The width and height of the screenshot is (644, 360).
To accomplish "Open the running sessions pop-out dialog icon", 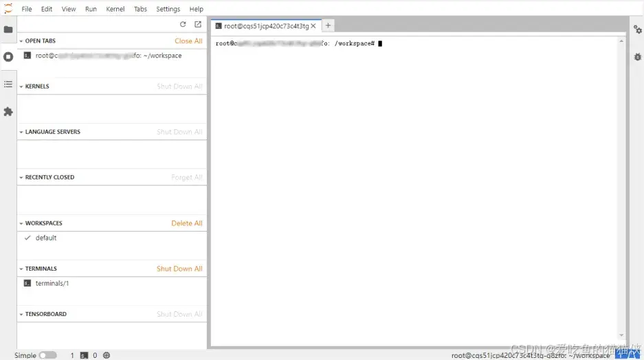I will pos(198,24).
